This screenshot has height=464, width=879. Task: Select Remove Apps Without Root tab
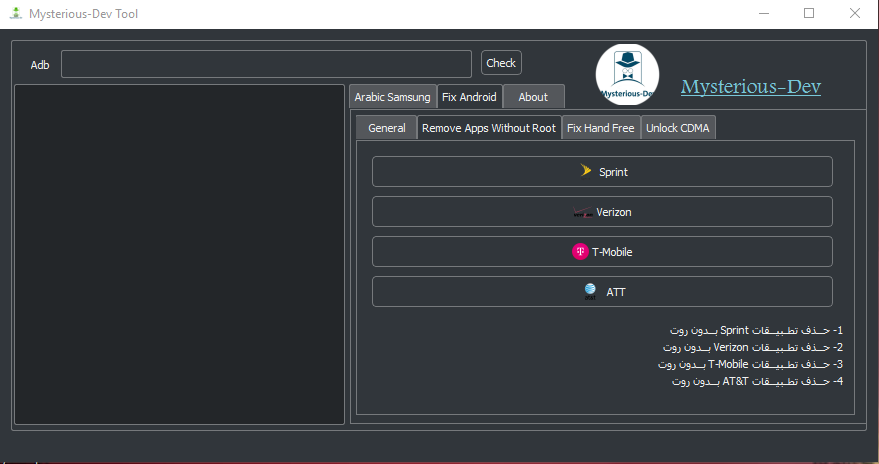coord(489,128)
